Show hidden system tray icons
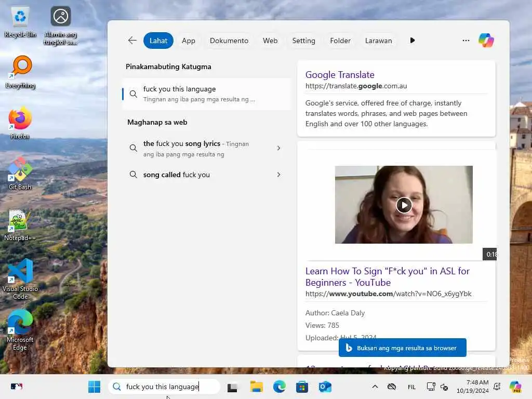This screenshot has width=532, height=399. [x=375, y=387]
